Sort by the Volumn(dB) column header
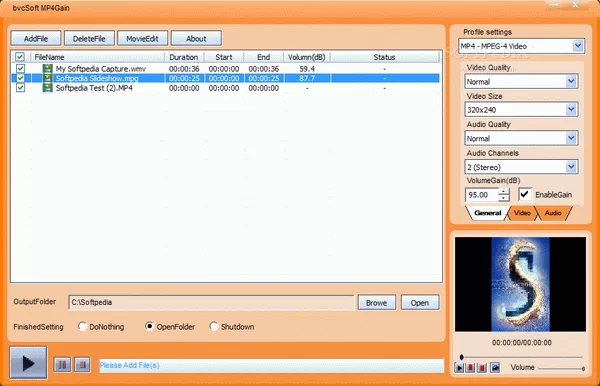The image size is (600, 386). 307,57
